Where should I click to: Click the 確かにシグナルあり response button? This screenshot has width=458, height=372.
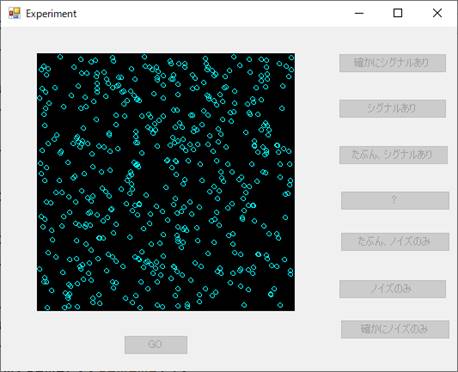point(392,63)
